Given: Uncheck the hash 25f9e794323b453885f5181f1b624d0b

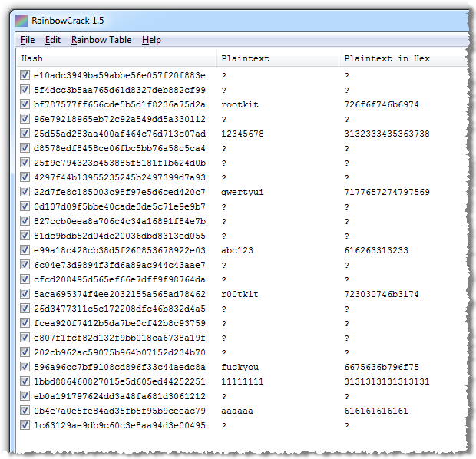Looking at the screenshot, I should 25,163.
